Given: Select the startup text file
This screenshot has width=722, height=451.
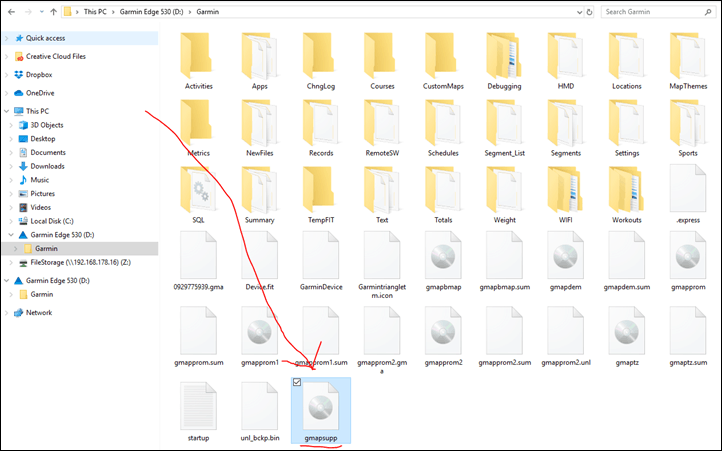Looking at the screenshot, I should [198, 412].
